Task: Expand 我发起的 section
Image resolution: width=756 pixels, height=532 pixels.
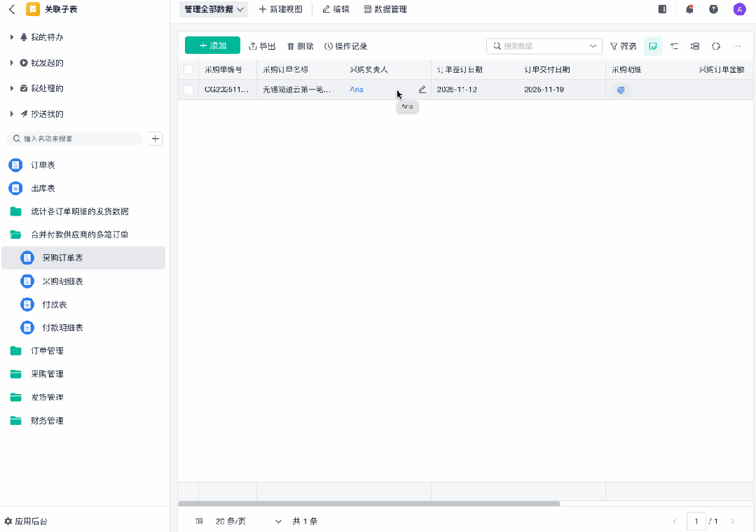Action: tap(12, 62)
